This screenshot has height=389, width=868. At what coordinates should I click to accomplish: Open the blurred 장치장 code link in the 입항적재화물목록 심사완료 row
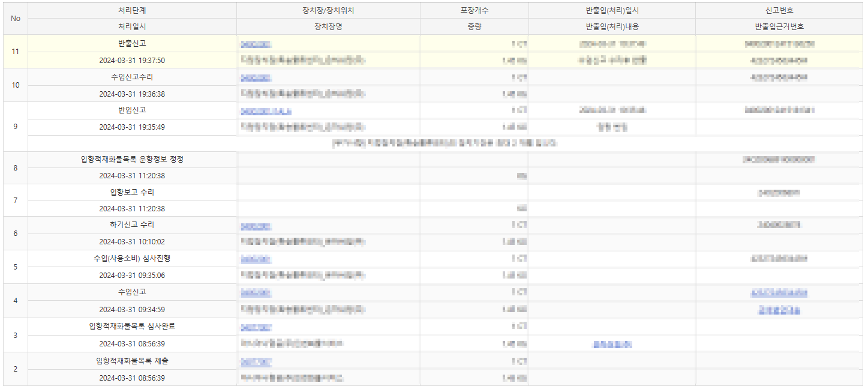pos(256,328)
